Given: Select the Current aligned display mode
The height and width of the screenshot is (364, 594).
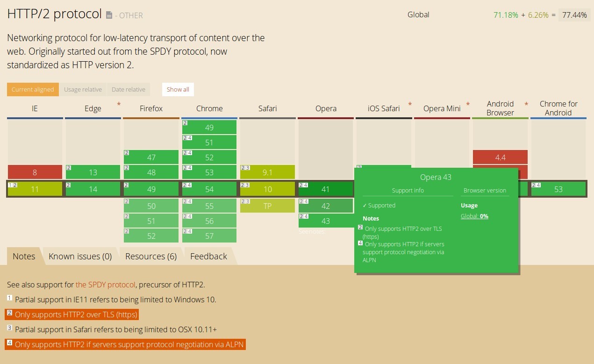Looking at the screenshot, I should pyautogui.click(x=32, y=89).
